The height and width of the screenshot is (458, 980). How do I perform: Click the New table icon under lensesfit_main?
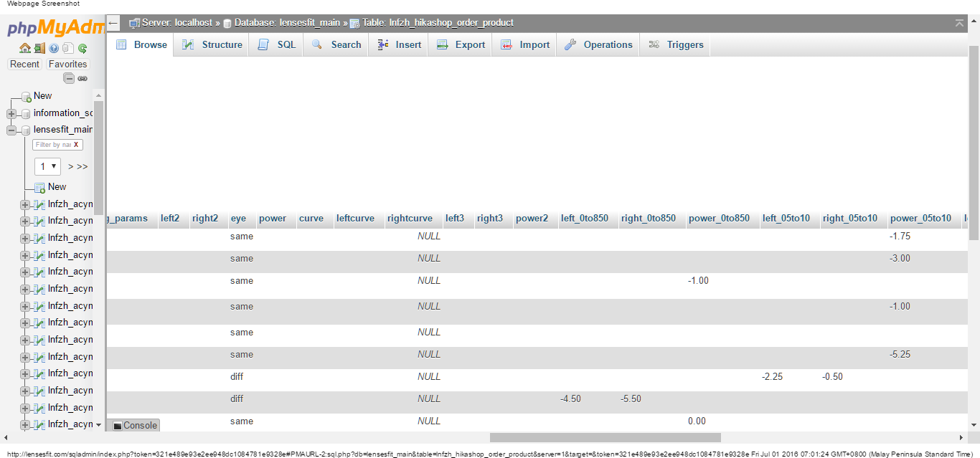tap(40, 187)
